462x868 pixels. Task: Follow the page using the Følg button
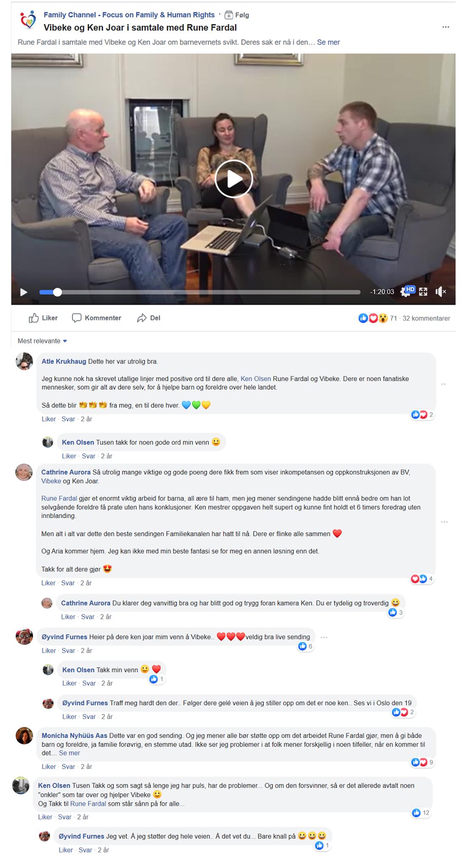pos(237,15)
